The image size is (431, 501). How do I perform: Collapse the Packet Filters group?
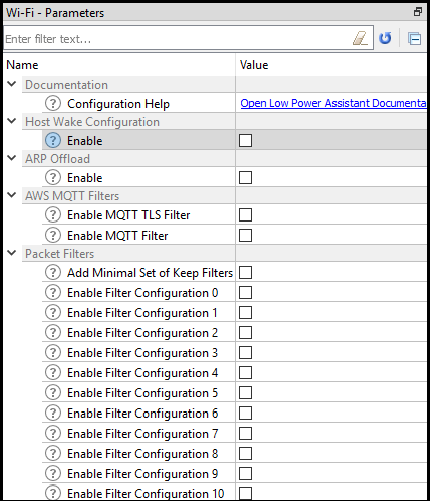pyautogui.click(x=12, y=253)
